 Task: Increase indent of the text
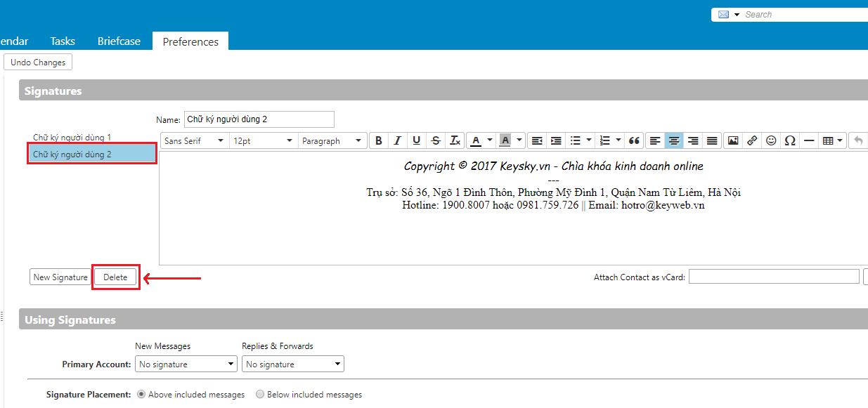(x=556, y=140)
